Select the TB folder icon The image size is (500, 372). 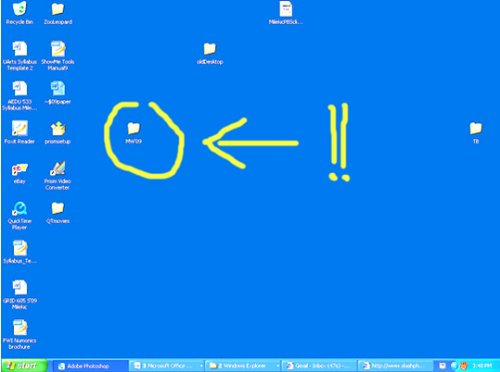point(476,128)
